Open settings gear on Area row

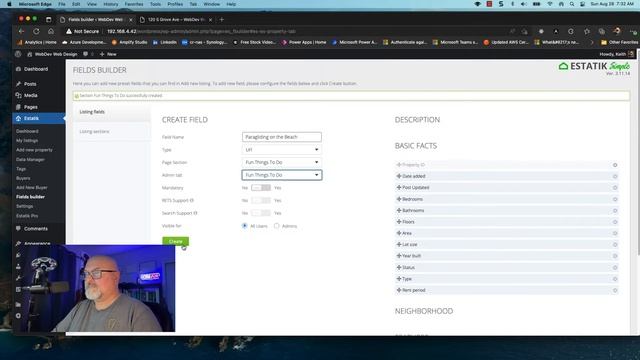click(x=615, y=233)
